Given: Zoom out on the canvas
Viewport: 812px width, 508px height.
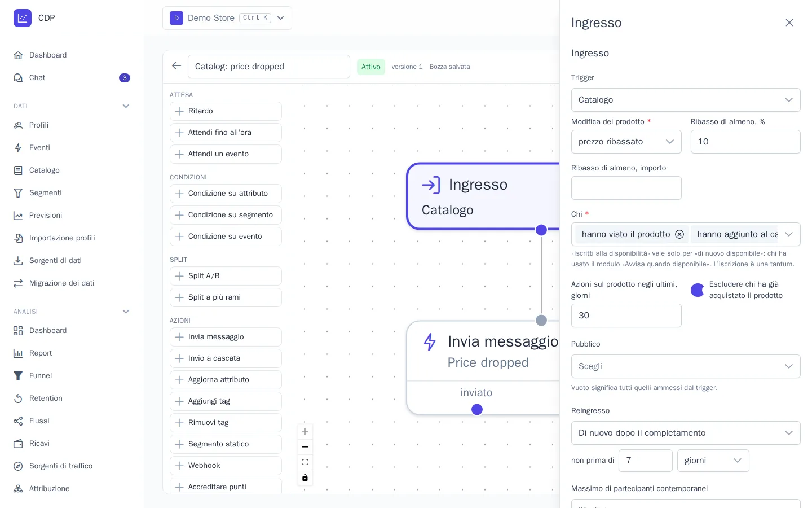Looking at the screenshot, I should [x=305, y=447].
